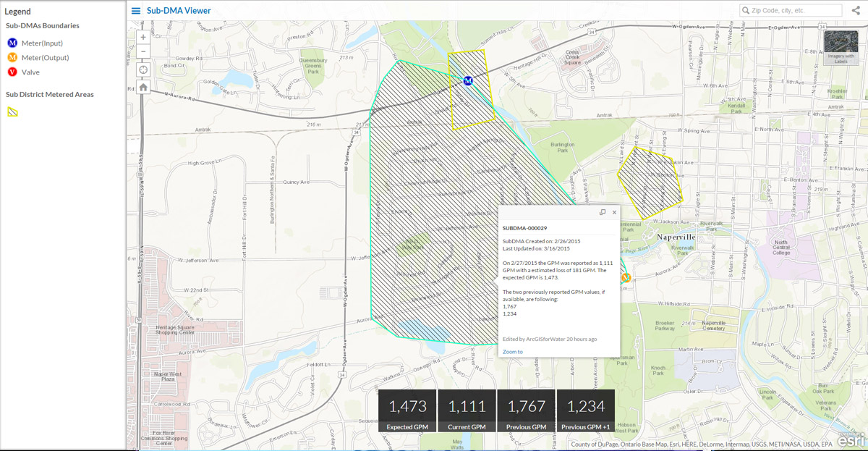Image resolution: width=868 pixels, height=451 pixels.
Task: Switch basemap to Imagery with Labels
Action: click(x=841, y=48)
